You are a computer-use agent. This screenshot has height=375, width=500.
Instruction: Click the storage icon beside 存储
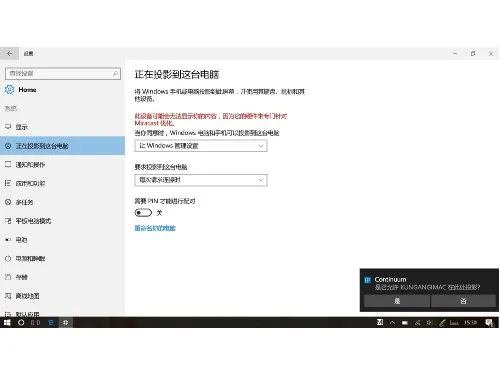point(8,277)
